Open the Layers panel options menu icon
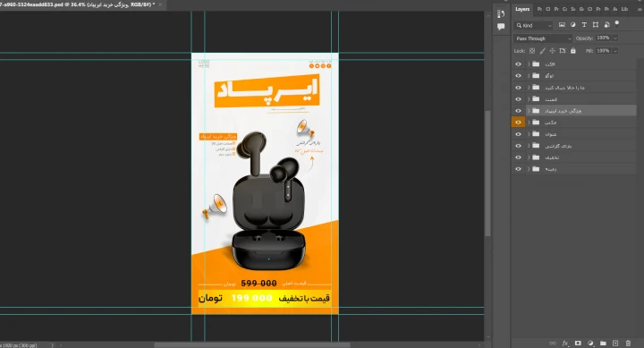 click(639, 9)
